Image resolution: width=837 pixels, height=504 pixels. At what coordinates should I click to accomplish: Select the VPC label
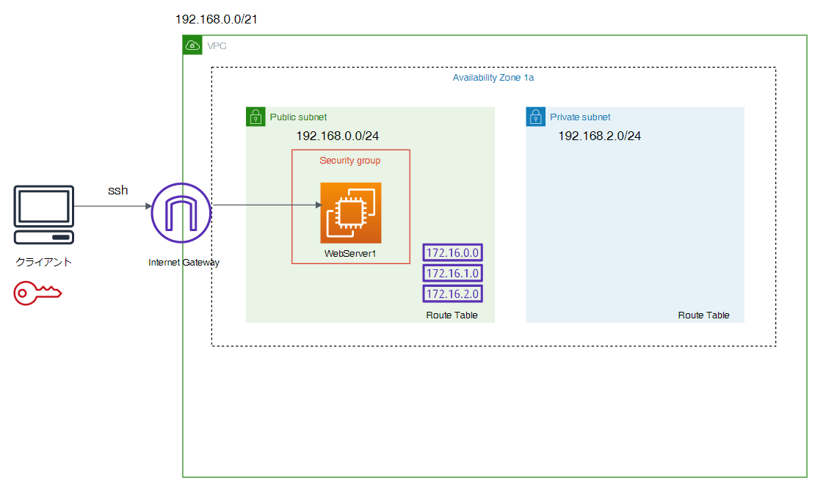(217, 46)
